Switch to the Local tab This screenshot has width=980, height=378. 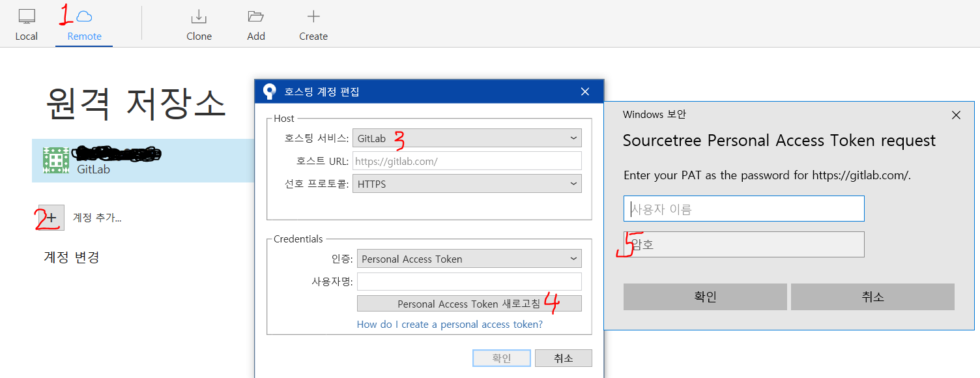coord(27,25)
